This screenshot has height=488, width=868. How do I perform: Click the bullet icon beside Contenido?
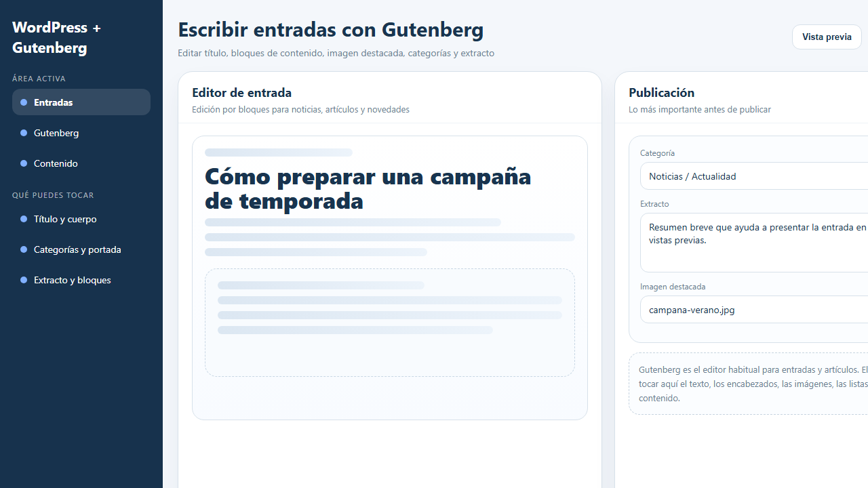[x=24, y=163]
